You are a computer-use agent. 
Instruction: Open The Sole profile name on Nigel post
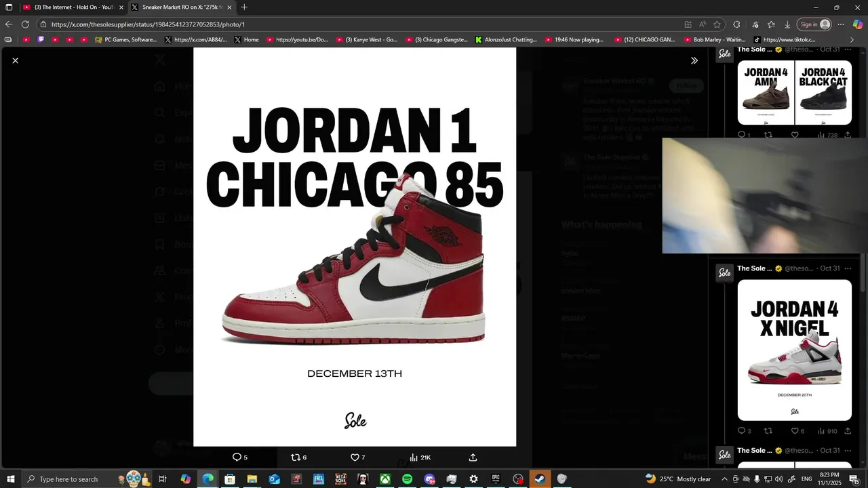755,268
